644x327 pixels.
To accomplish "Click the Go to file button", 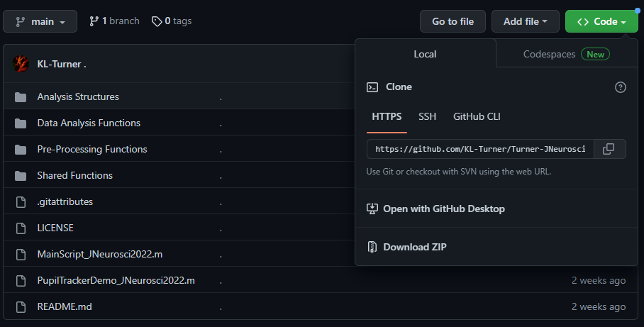I will point(453,21).
